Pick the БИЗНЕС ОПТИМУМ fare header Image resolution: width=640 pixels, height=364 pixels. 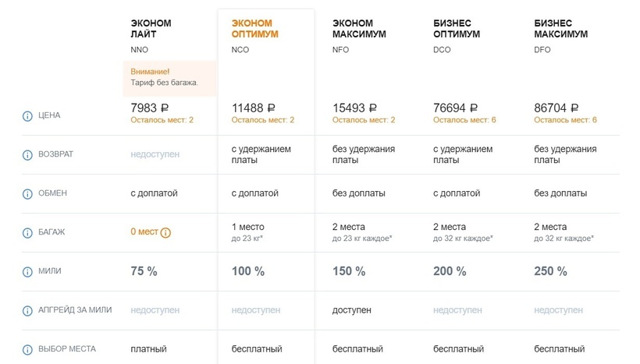pyautogui.click(x=457, y=29)
